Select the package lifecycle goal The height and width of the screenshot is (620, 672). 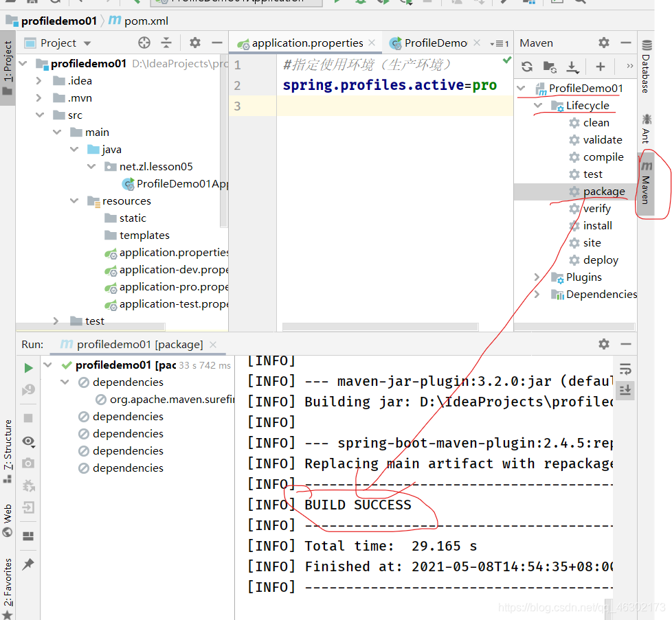pos(603,192)
